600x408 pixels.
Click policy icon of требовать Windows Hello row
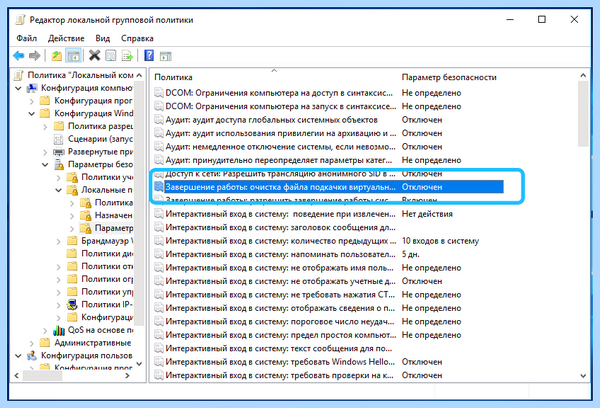click(158, 362)
